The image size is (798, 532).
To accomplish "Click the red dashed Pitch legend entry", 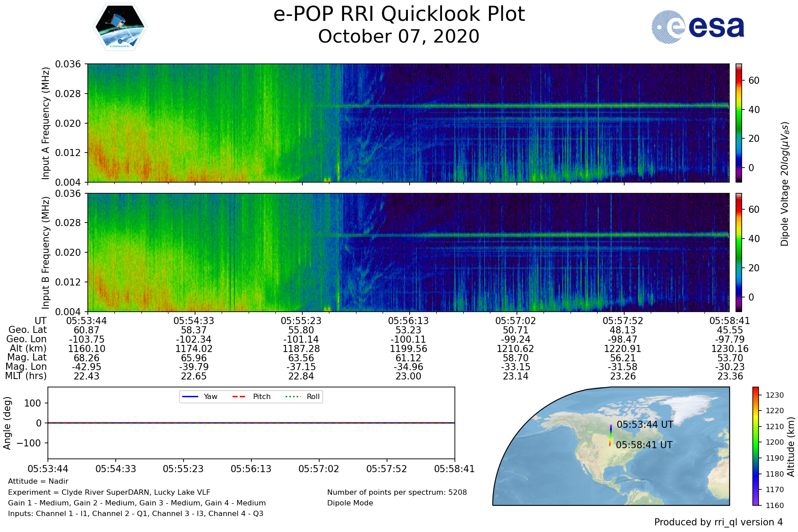I will 251,396.
